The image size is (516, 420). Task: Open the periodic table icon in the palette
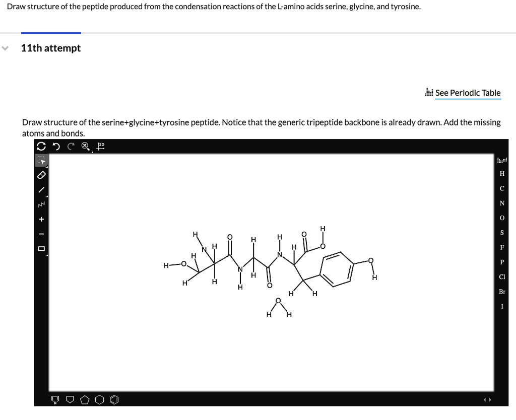tap(502, 160)
